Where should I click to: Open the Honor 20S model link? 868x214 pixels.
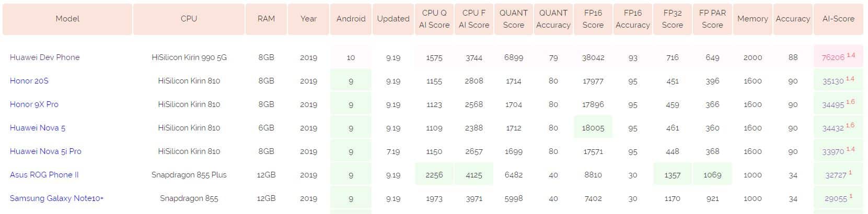[x=29, y=81]
